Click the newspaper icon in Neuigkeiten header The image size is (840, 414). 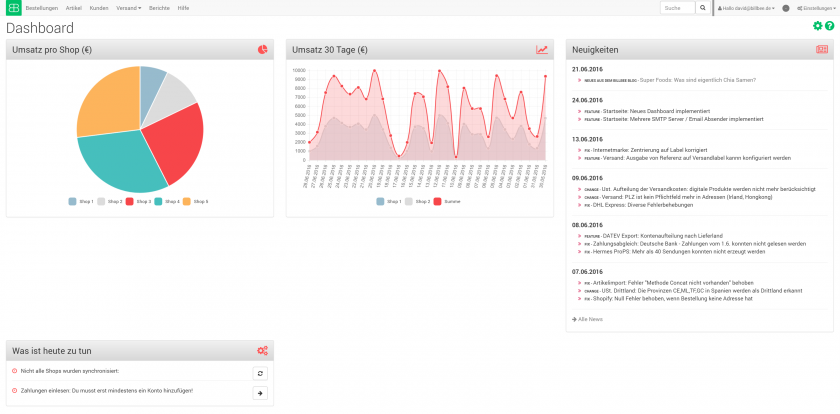822,49
